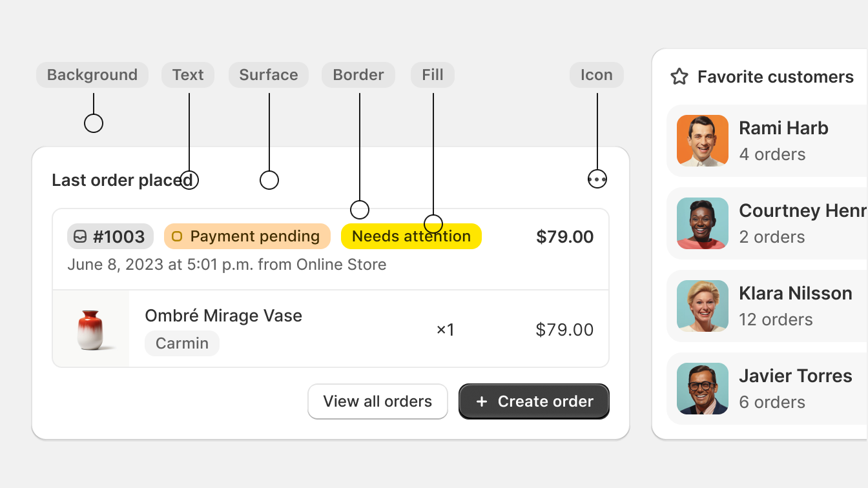Select Rami Harb's avatar
This screenshot has width=868, height=488.
(703, 141)
